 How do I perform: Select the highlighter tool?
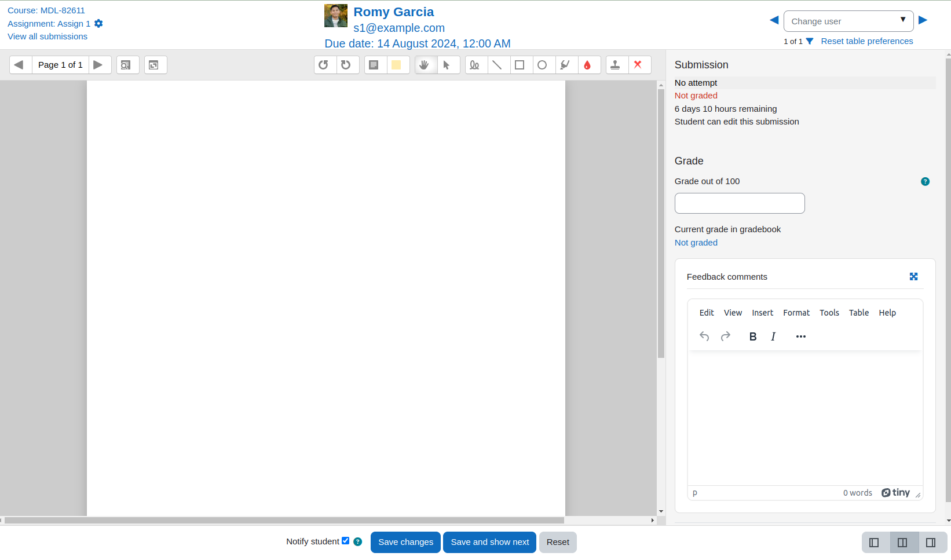pos(566,65)
